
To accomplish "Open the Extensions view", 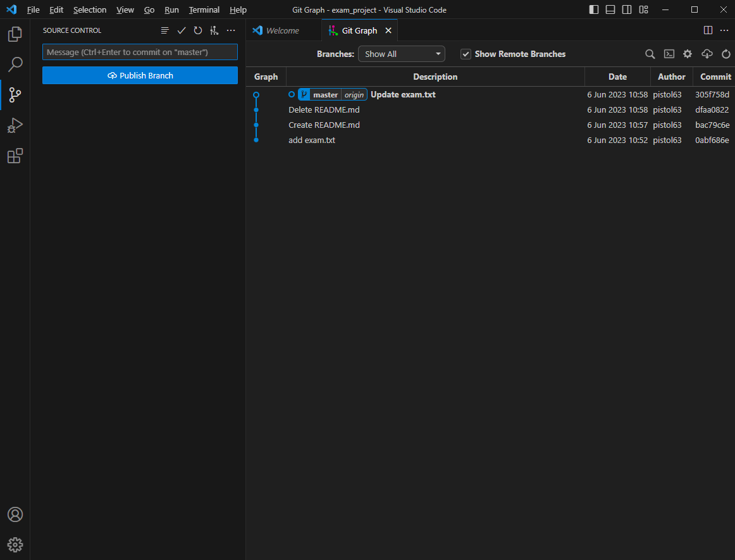I will click(x=15, y=156).
